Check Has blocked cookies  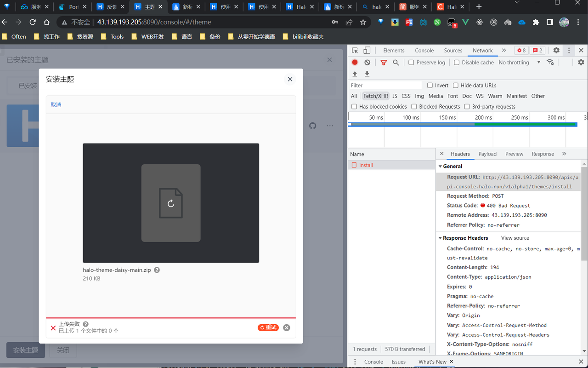[354, 107]
